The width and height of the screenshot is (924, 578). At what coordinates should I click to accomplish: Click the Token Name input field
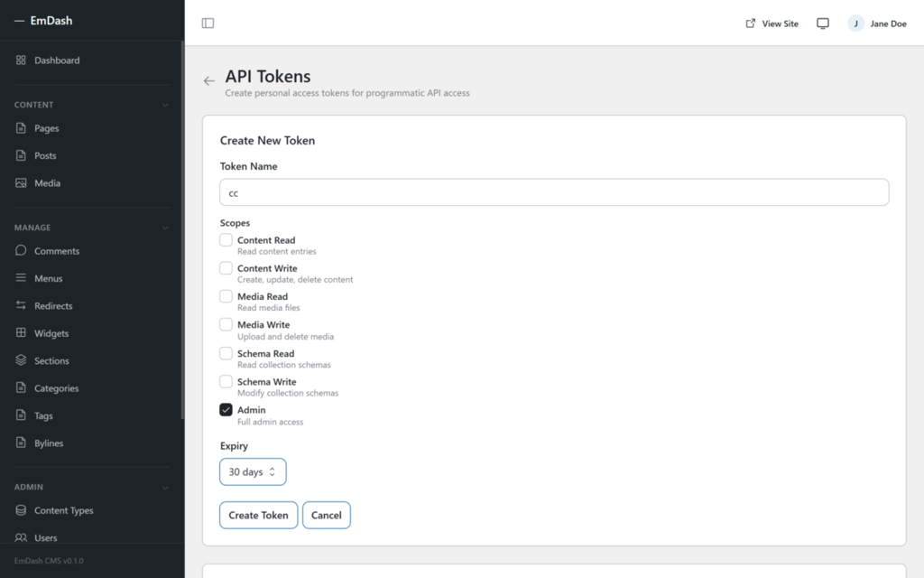554,192
